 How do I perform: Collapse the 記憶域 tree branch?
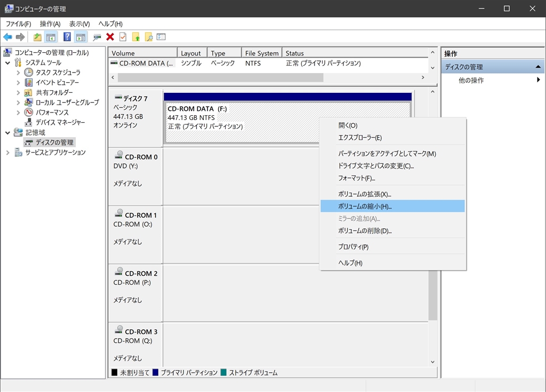point(7,132)
